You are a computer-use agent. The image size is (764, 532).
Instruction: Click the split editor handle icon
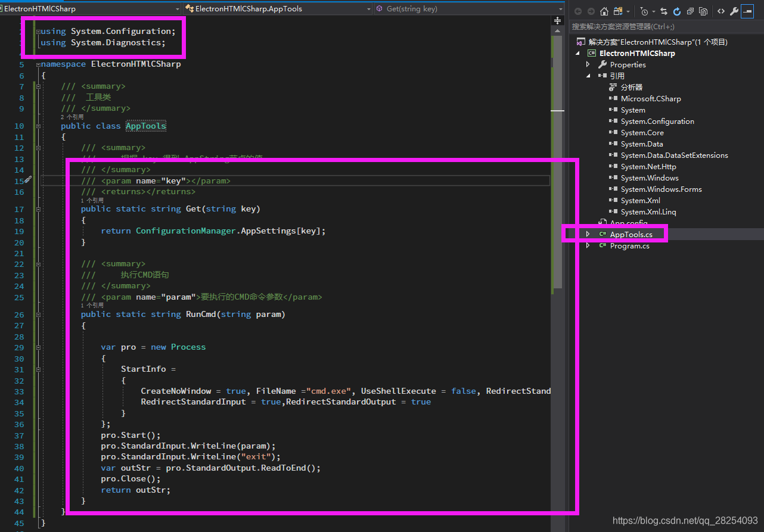click(x=558, y=20)
